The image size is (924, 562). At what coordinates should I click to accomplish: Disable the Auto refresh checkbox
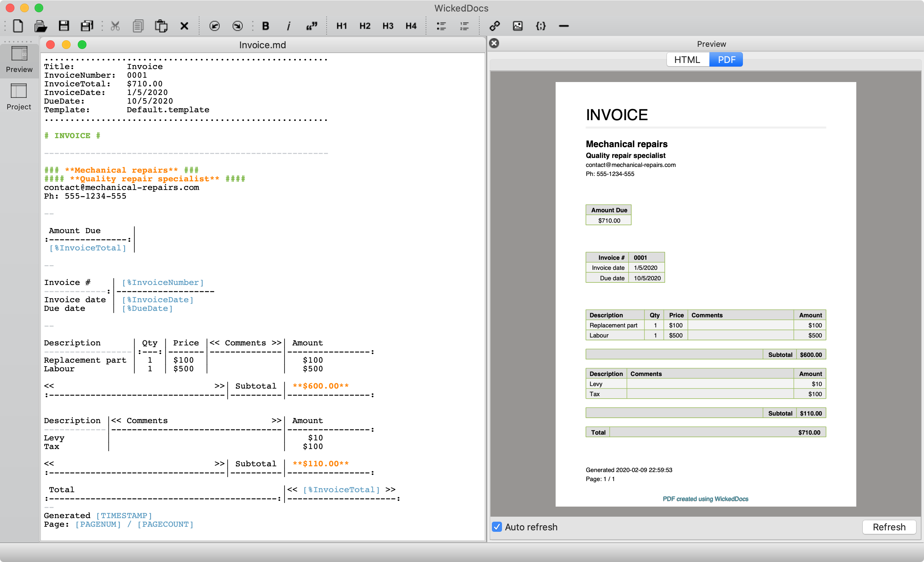497,527
